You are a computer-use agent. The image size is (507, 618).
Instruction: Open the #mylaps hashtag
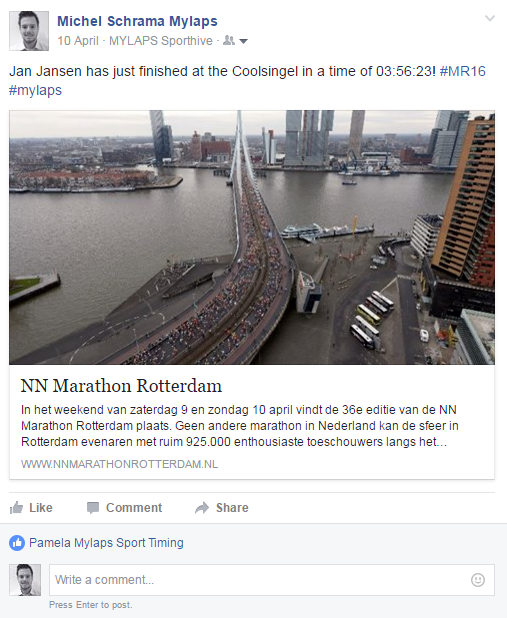coord(35,90)
